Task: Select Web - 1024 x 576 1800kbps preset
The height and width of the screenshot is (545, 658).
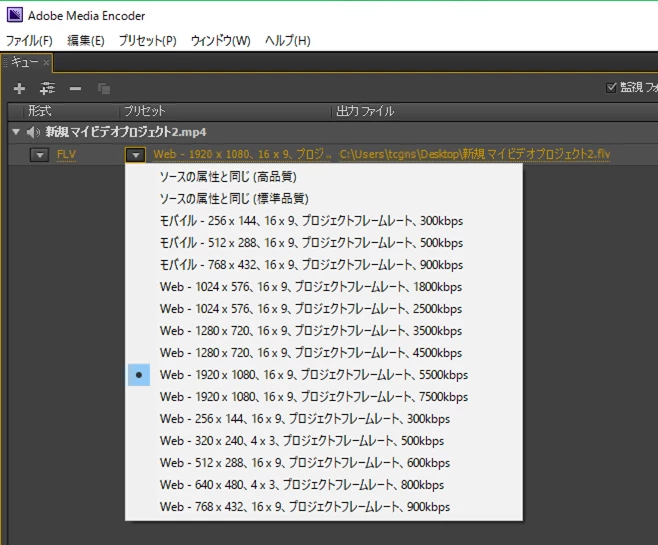Action: (324, 287)
